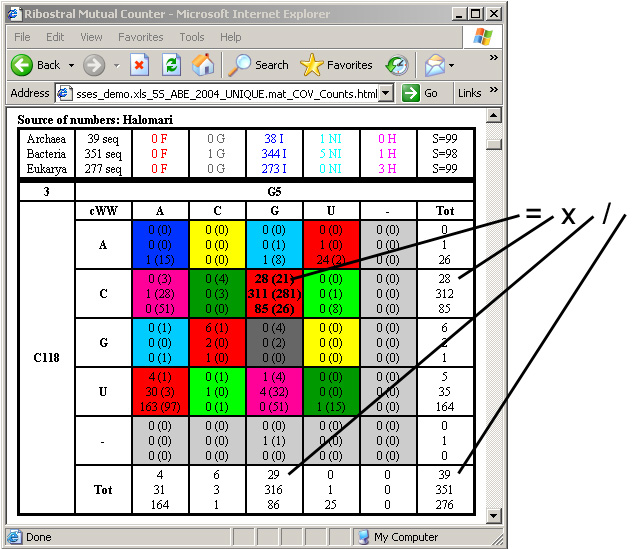
Task: Click the Back navigation button
Action: coord(36,65)
